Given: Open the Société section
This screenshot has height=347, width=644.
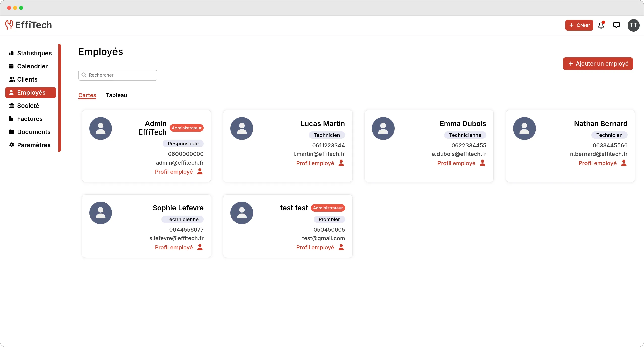Looking at the screenshot, I should point(28,105).
